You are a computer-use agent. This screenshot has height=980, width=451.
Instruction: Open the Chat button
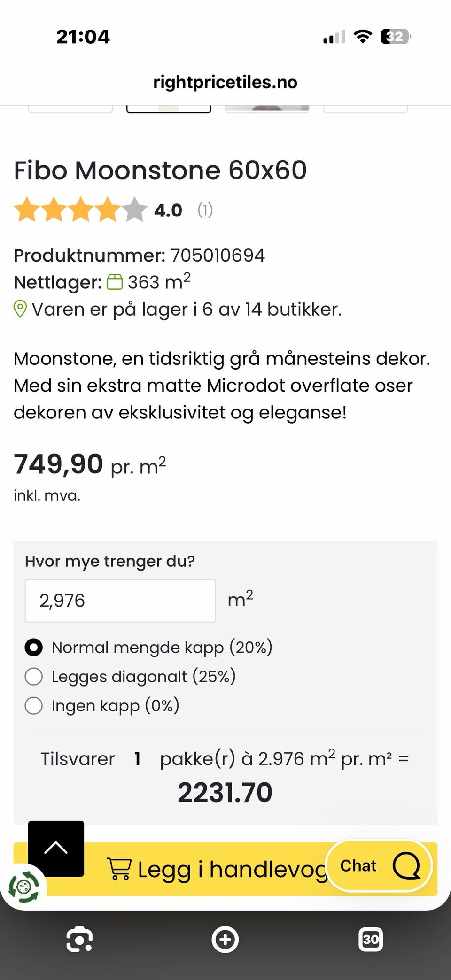tap(379, 865)
